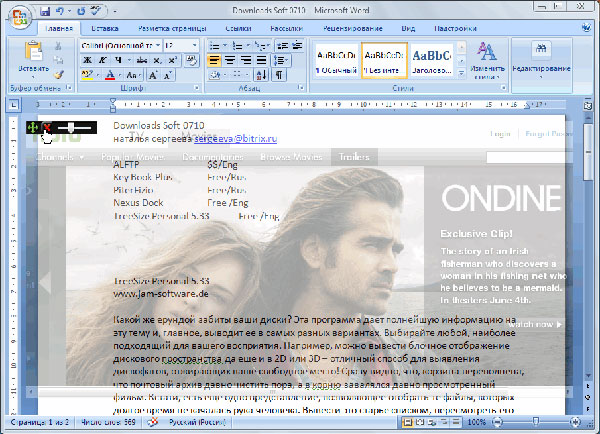Viewport: 600px width, 434px height.
Task: Click the zoom slider handle in status bar
Action: tap(536, 422)
